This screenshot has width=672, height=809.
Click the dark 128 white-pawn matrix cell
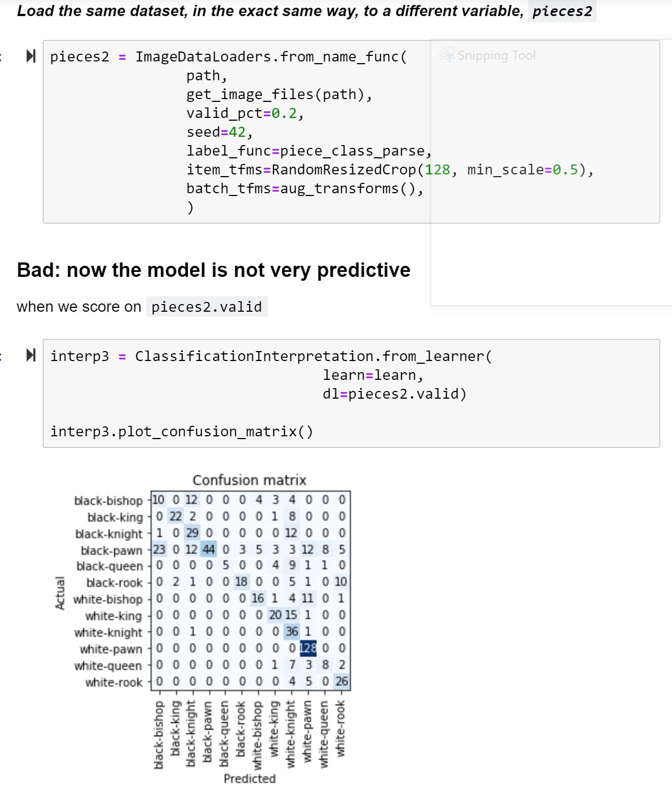tap(308, 648)
